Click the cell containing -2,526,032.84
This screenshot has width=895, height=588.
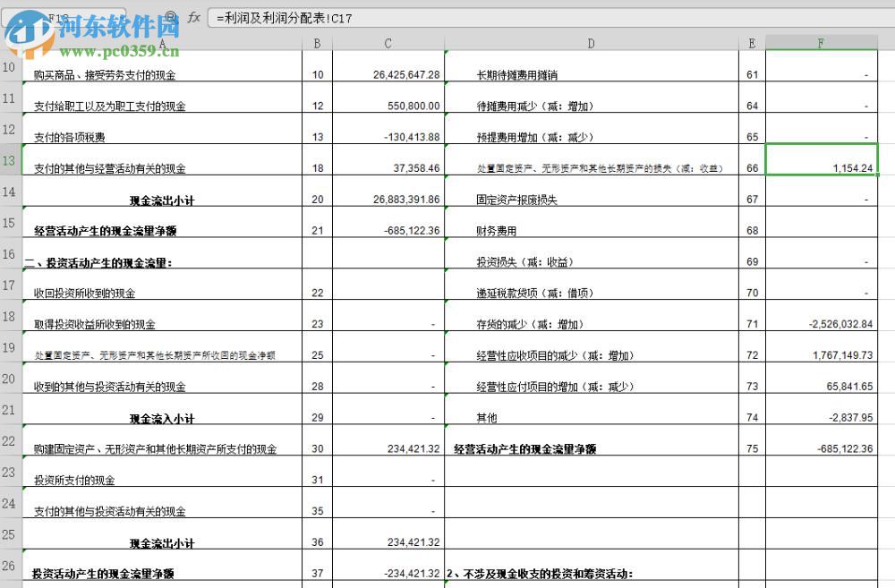pos(822,324)
